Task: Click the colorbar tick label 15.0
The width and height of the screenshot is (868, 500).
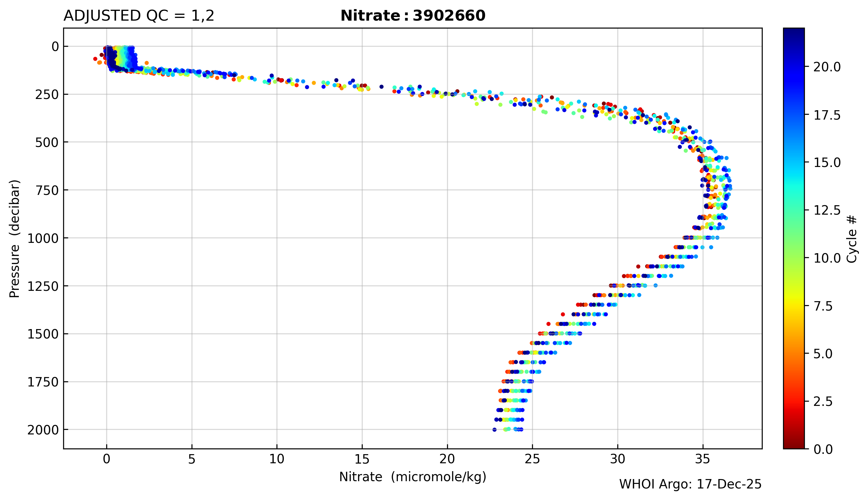Action: [x=827, y=162]
